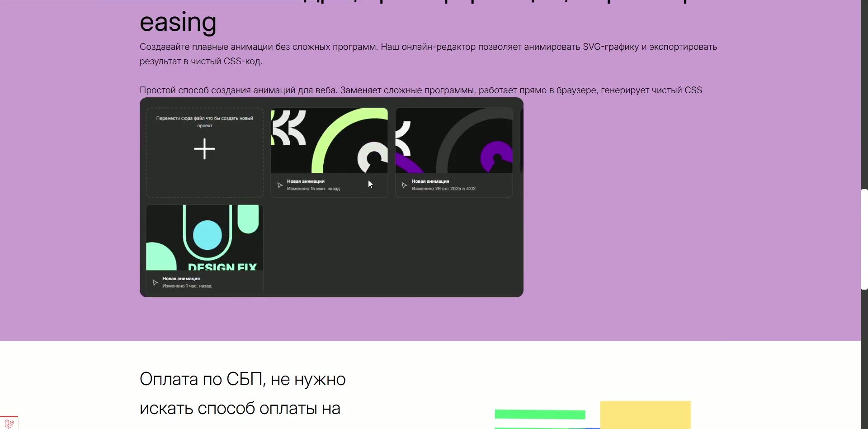Select the 'Новая анимация' title dated 26 окт 2025
868x429 pixels.
pyautogui.click(x=430, y=181)
